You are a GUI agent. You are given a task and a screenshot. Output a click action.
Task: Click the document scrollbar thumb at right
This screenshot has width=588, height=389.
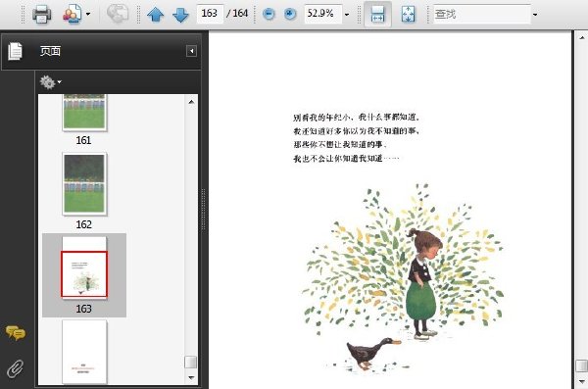581,365
